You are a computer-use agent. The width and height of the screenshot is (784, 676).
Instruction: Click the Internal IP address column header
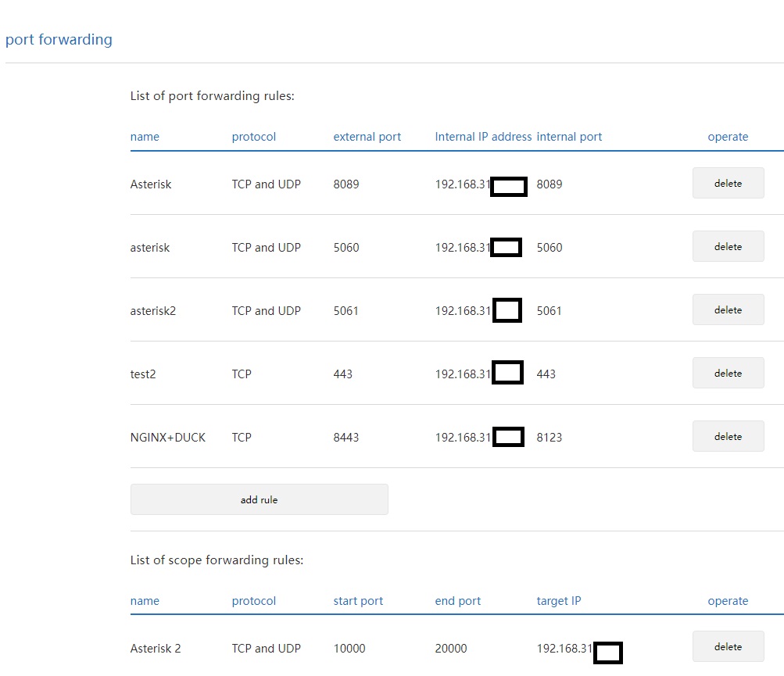click(x=483, y=137)
